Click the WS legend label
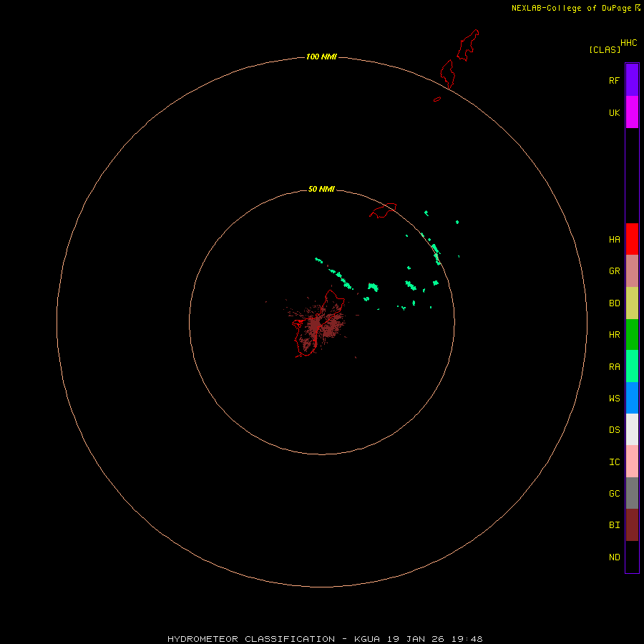This screenshot has width=644, height=644. (614, 398)
